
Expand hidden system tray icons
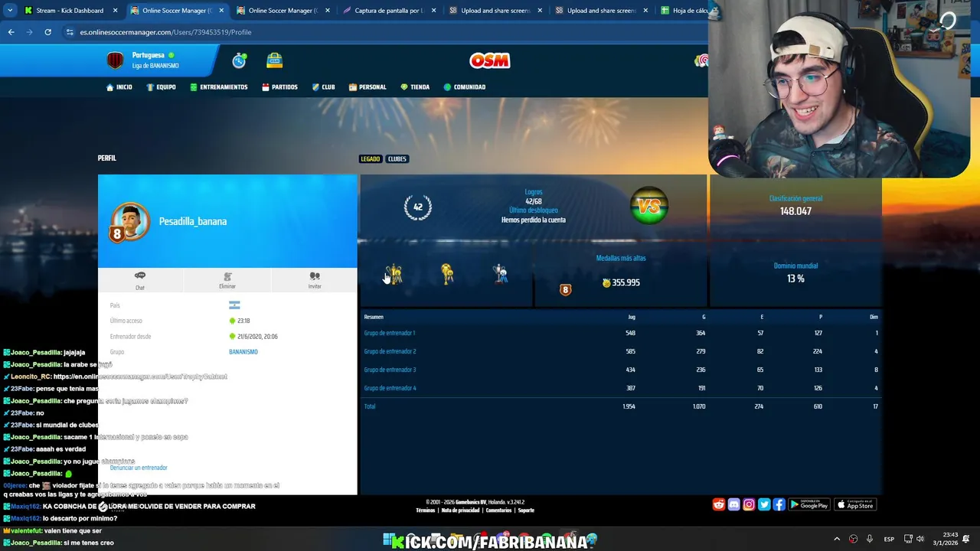836,539
